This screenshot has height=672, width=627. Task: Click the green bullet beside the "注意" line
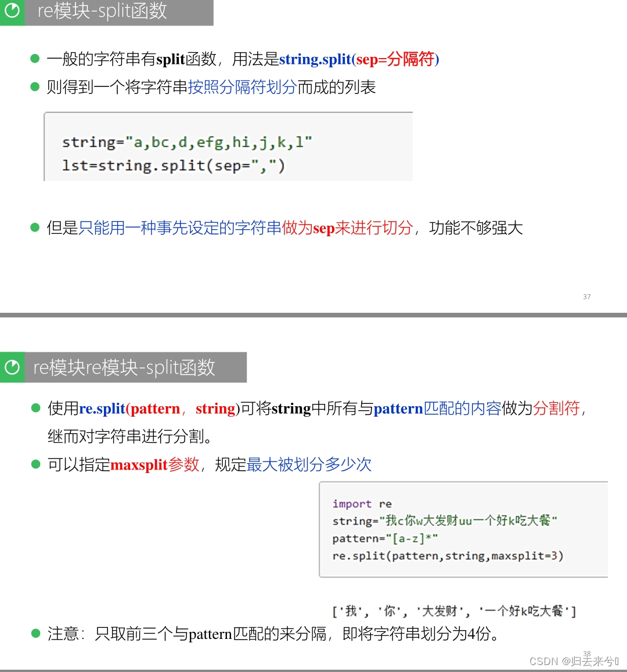coord(36,634)
